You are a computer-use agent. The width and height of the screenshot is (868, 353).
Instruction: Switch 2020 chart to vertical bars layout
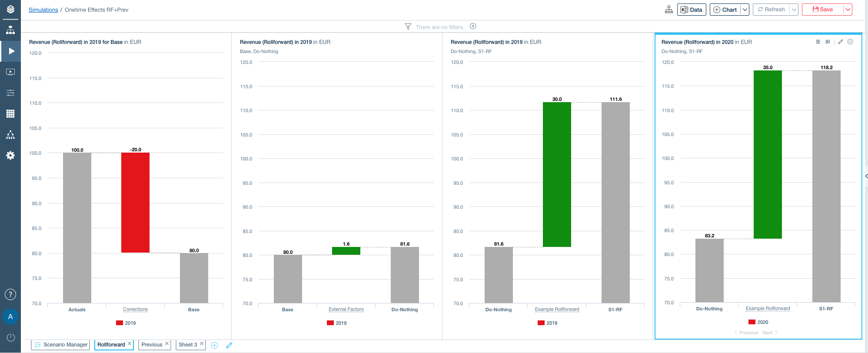[x=828, y=42]
